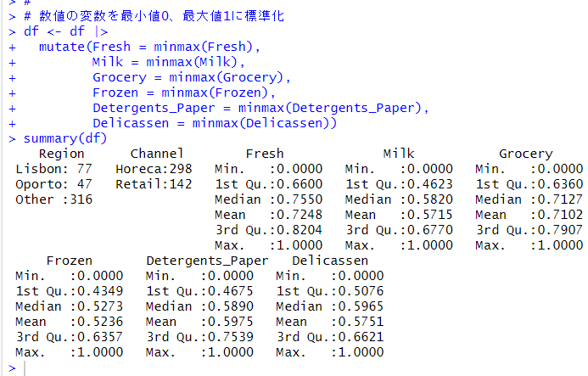
Task: Click the 'Detergents_Paper = minmax(Detergents_Paper),' line
Action: pyautogui.click(x=260, y=108)
